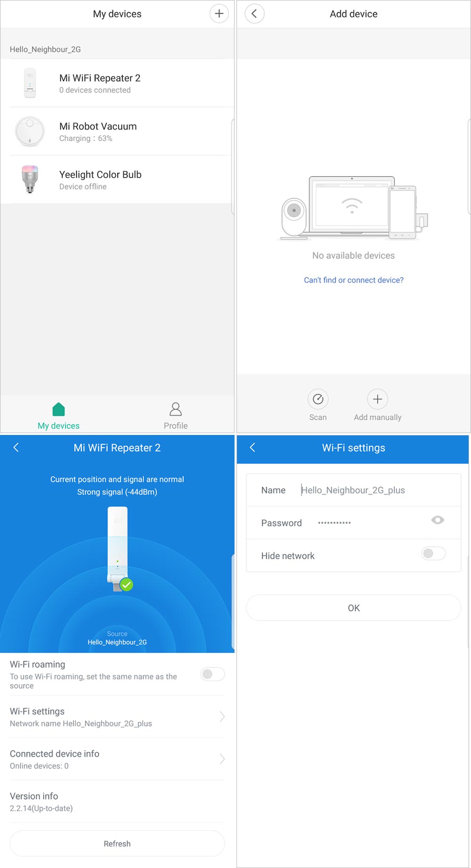This screenshot has height=868, width=471.
Task: Edit the network Name field
Action: [354, 490]
